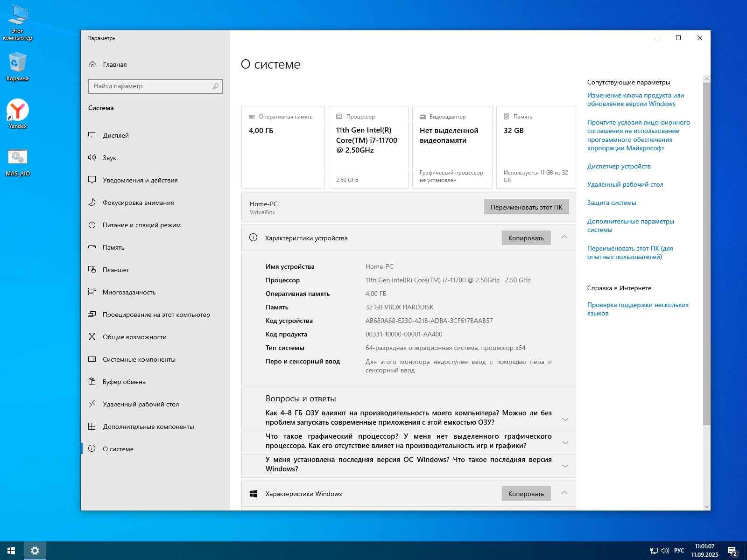This screenshot has height=560, width=747.
Task: Collapse the Характеристики устройства section
Action: pyautogui.click(x=564, y=238)
